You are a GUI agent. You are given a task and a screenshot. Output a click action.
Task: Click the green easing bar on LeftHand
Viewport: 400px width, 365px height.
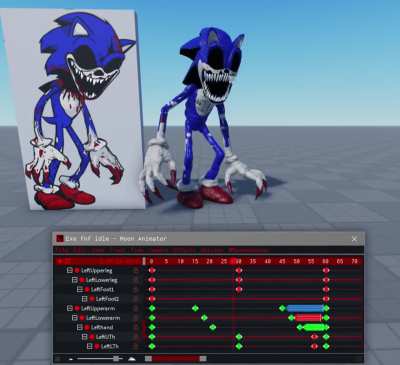(314, 327)
